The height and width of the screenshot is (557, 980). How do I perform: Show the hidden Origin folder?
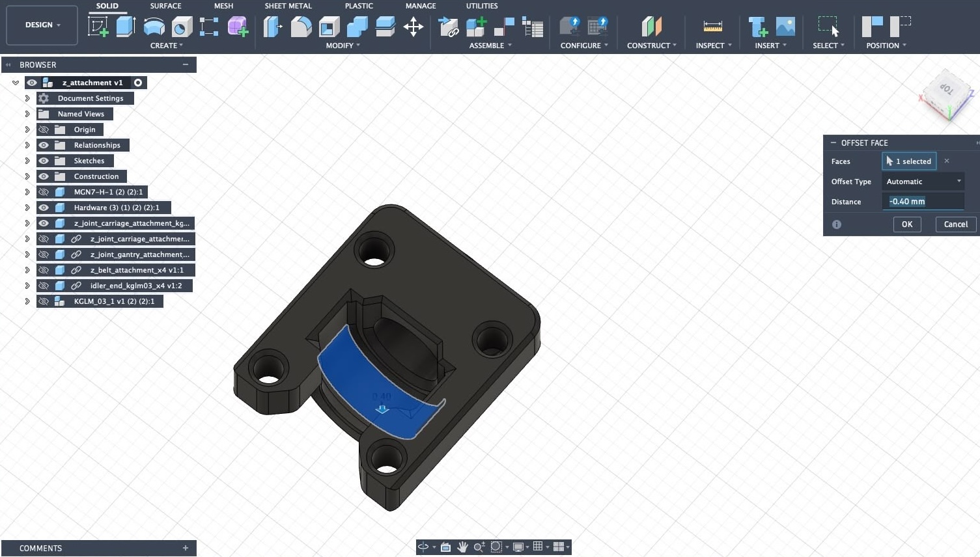point(44,129)
